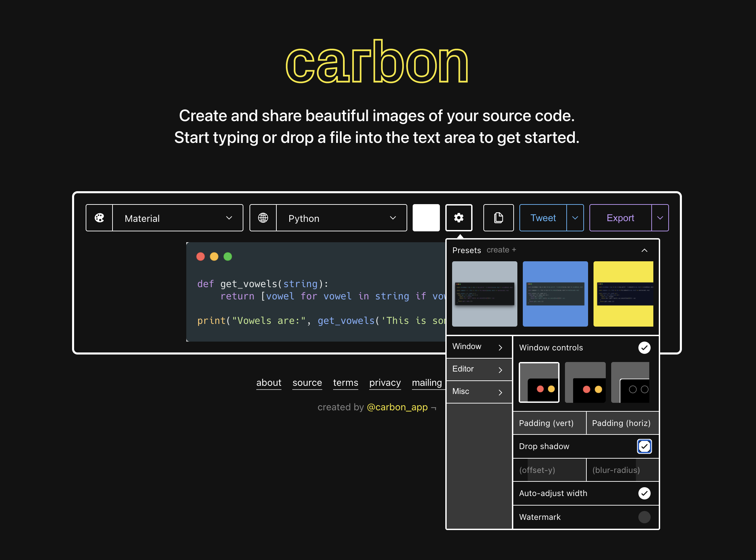Toggle the Window controls checkbox
756x560 pixels.
644,348
